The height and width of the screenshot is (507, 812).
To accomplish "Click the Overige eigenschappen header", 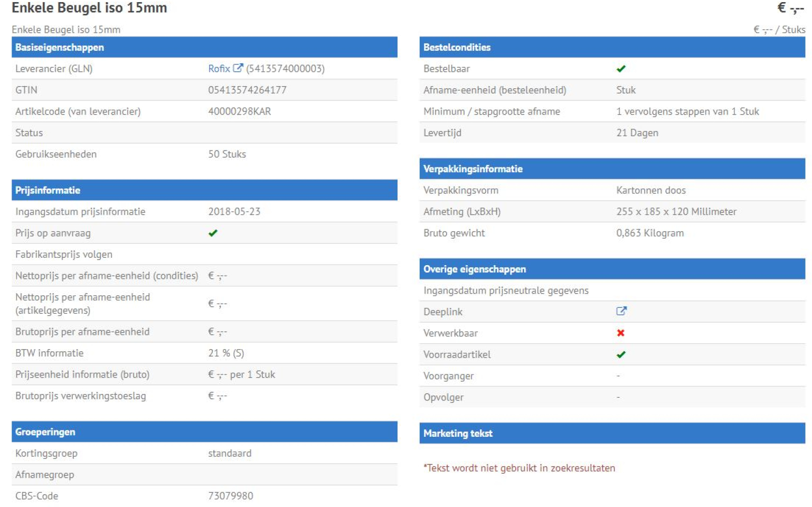I will [474, 269].
